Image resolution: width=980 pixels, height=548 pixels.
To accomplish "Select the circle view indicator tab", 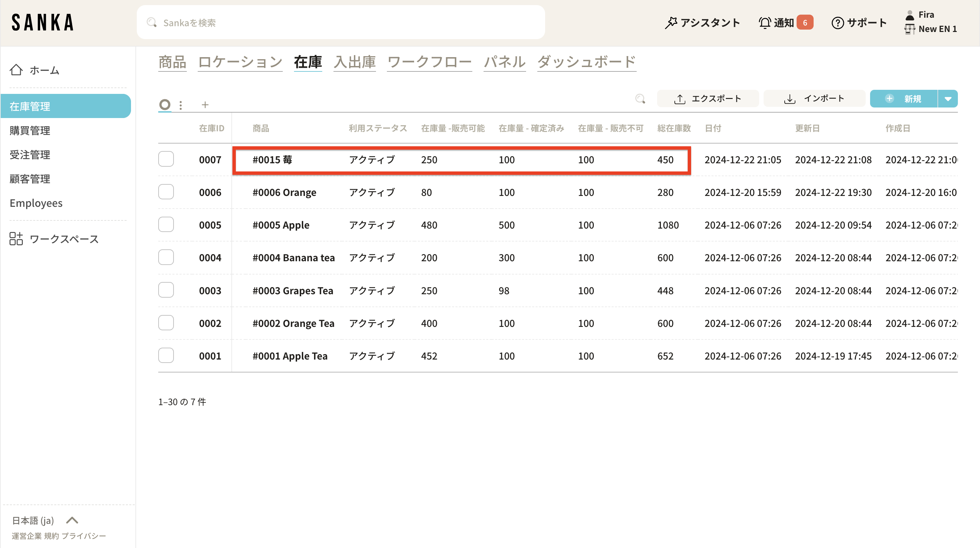I will point(165,104).
